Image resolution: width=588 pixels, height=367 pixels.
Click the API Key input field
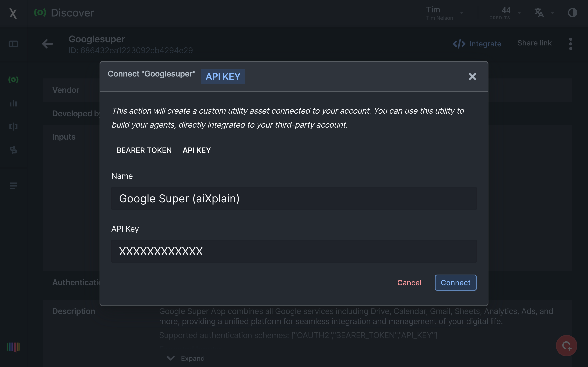[294, 251]
